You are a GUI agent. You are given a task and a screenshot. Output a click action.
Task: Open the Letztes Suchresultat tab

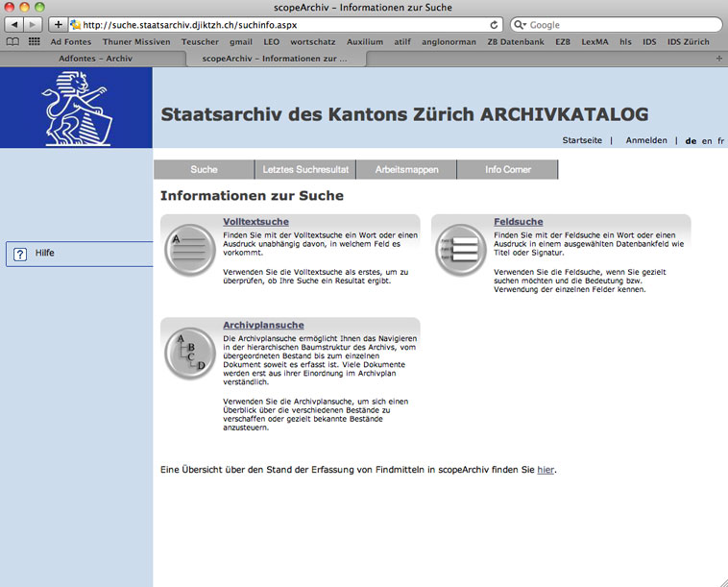305,169
